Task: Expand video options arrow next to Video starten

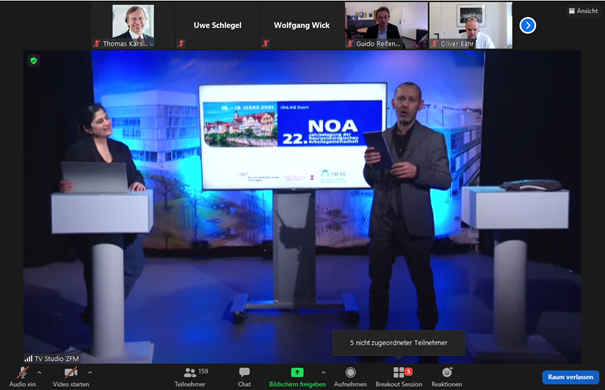Action: point(90,373)
